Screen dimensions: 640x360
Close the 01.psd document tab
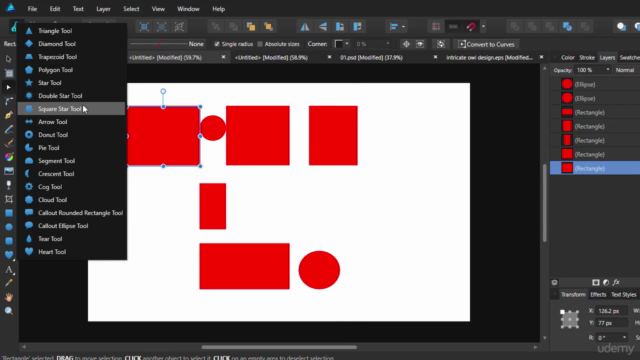click(x=435, y=57)
